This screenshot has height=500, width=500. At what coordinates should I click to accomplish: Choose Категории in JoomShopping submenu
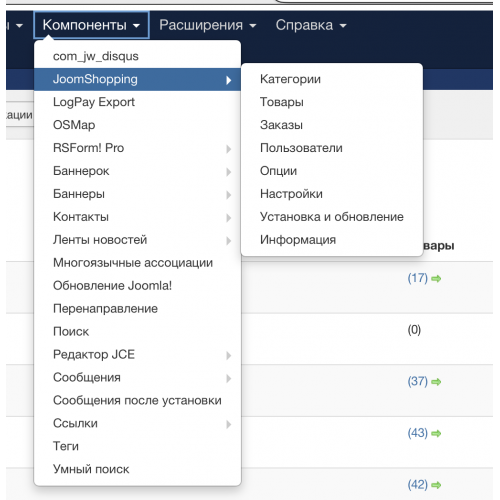332,79
